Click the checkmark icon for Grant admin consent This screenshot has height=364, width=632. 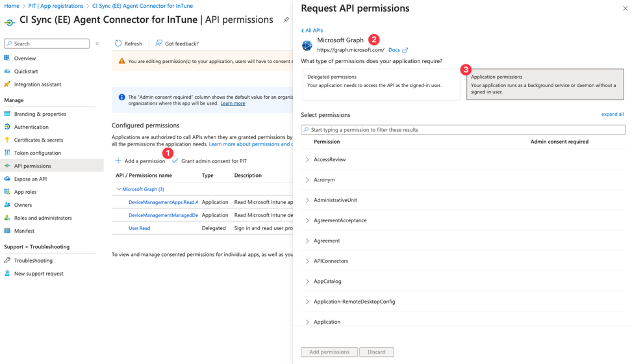175,160
